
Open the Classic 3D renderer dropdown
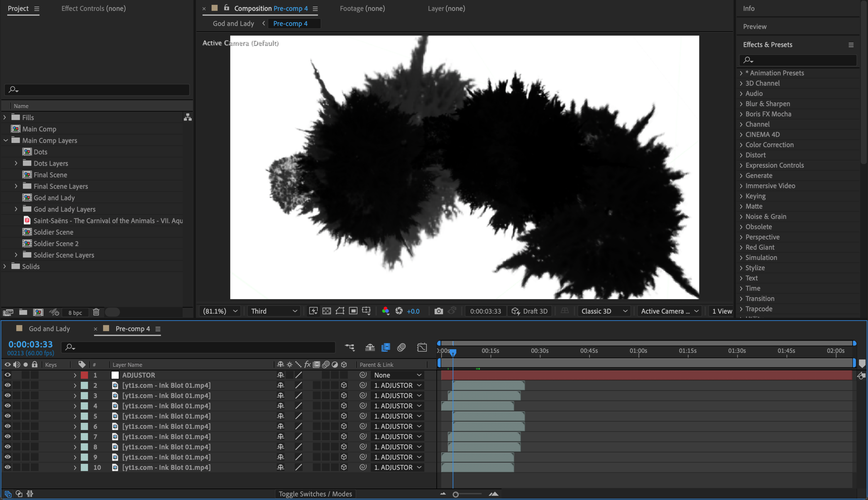click(x=604, y=311)
